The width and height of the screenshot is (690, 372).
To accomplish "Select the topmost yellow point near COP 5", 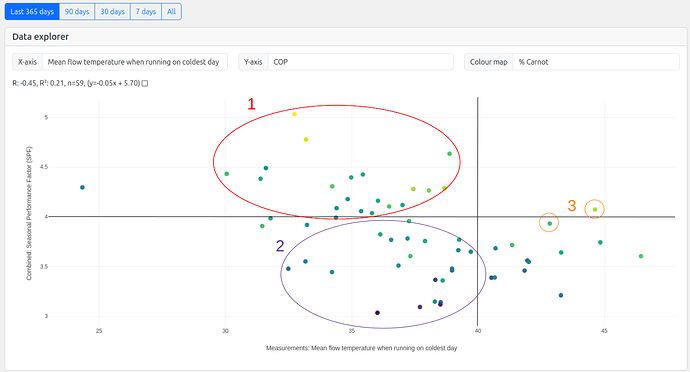I will click(x=294, y=114).
